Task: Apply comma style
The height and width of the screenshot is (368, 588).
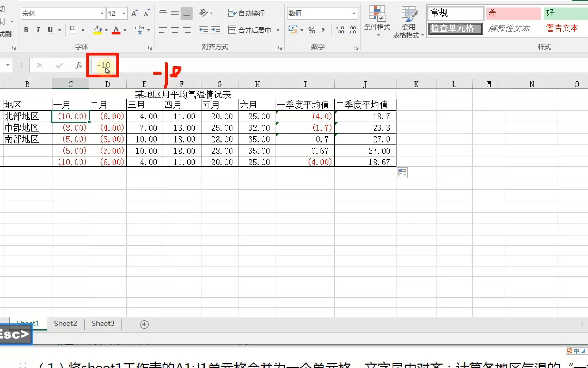Action: [323, 30]
